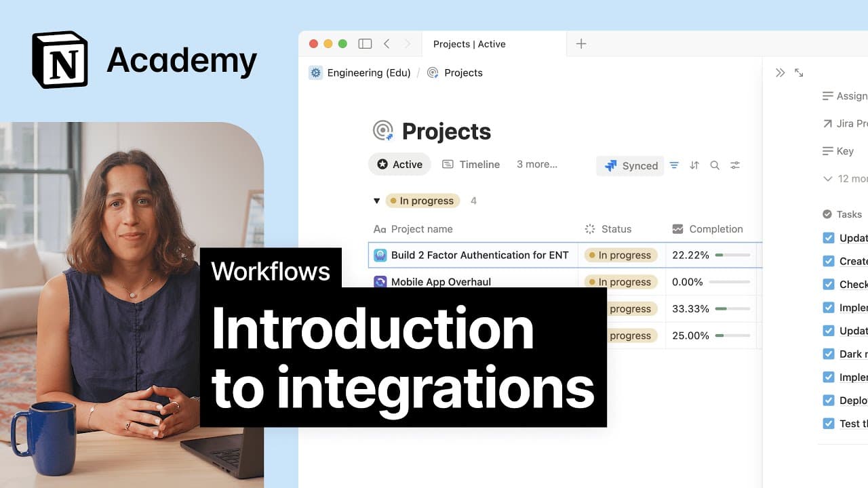
Task: Click the search magnifier icon
Action: [x=715, y=165]
